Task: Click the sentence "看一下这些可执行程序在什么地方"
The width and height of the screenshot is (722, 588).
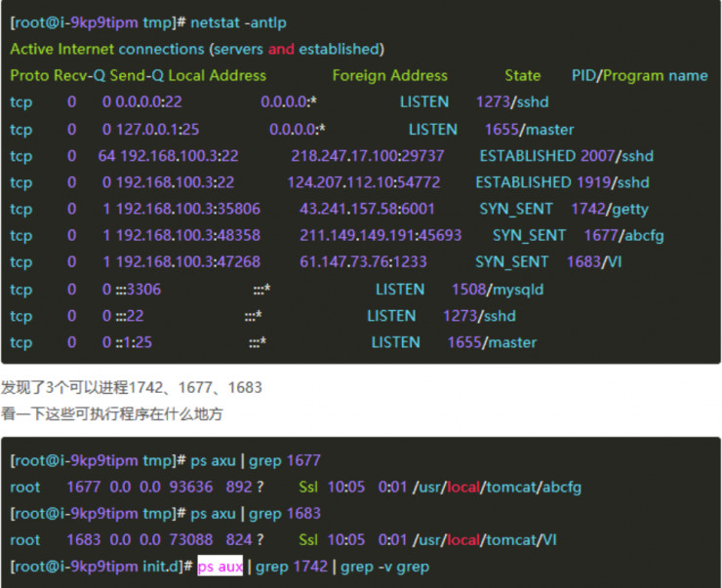Action: (112, 414)
